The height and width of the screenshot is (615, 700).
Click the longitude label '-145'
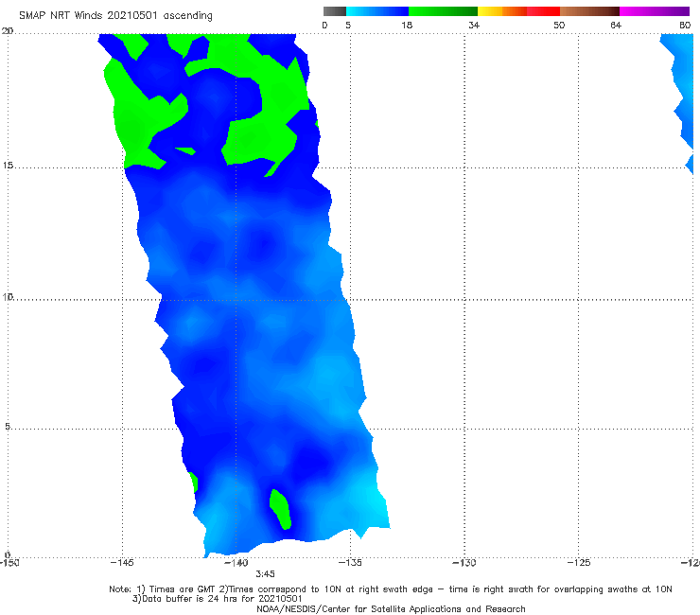[121, 562]
